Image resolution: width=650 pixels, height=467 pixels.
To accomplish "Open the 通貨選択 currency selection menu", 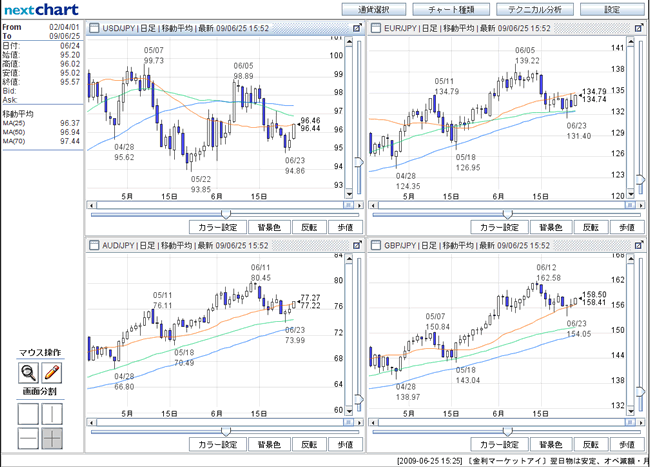I will 374,10.
